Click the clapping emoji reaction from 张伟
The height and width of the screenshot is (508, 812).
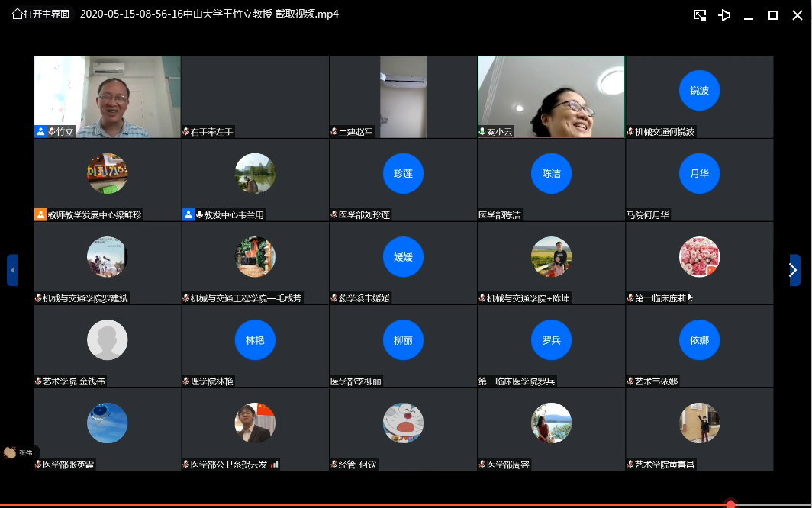click(x=10, y=452)
